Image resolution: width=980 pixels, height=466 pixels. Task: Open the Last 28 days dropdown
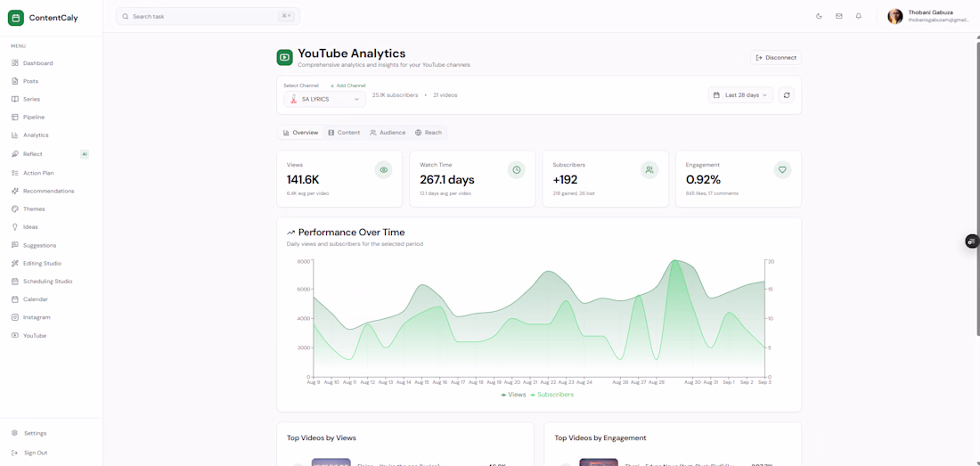click(x=740, y=95)
